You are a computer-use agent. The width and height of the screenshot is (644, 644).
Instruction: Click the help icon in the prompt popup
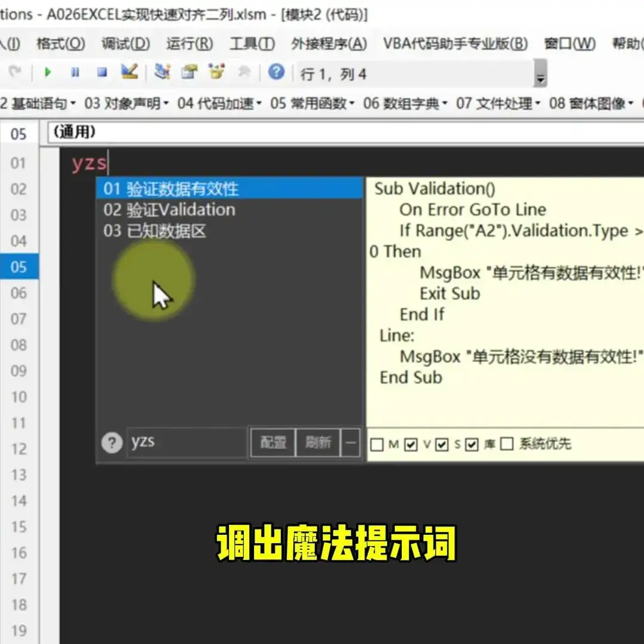(112, 443)
